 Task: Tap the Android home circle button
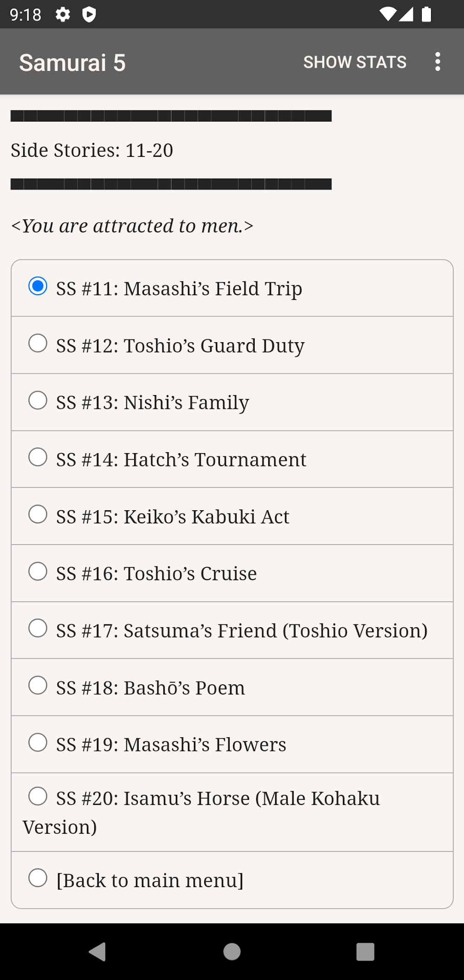(x=232, y=951)
